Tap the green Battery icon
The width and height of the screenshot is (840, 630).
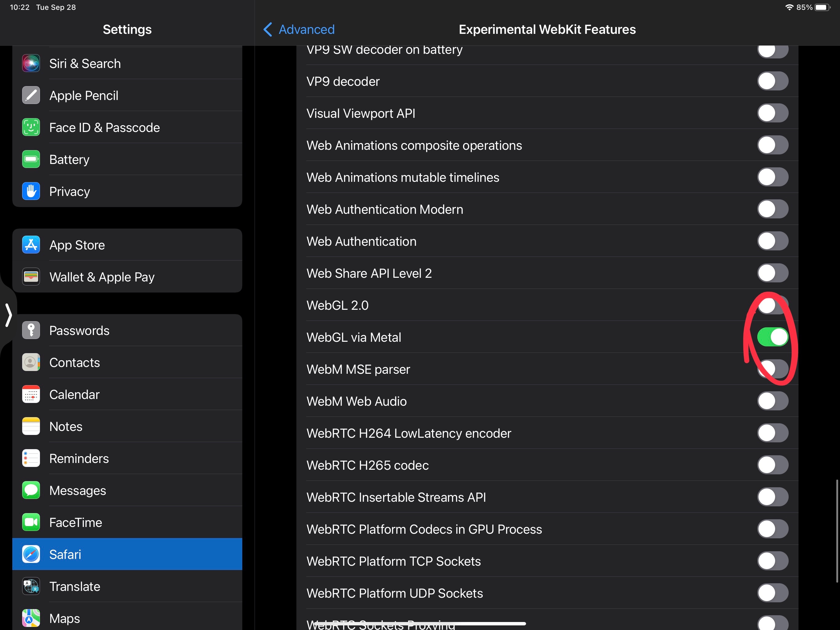[31, 159]
